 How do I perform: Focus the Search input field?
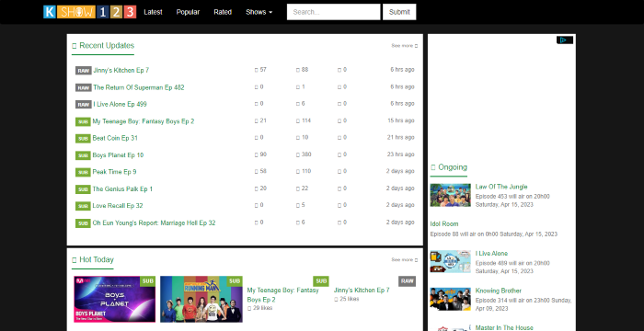click(x=333, y=12)
